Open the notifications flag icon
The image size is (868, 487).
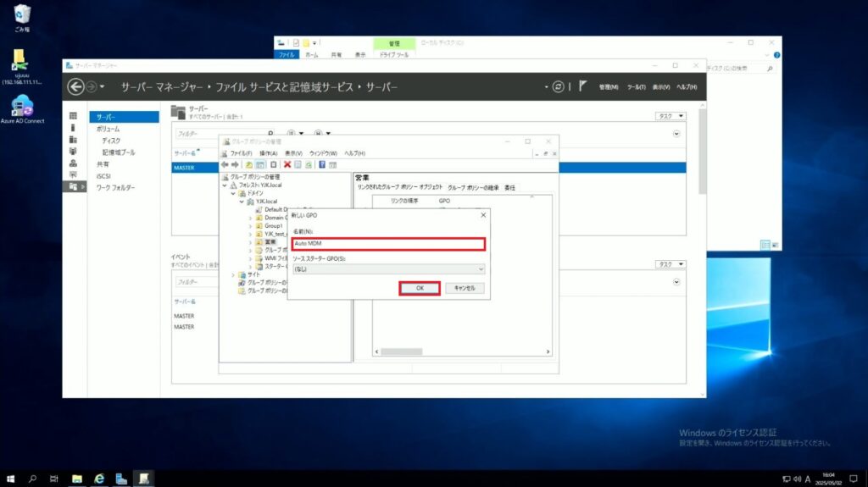coord(582,86)
